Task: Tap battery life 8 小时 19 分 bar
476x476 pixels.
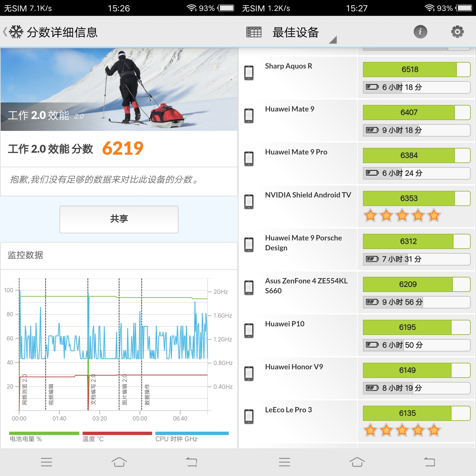Action: (416, 388)
